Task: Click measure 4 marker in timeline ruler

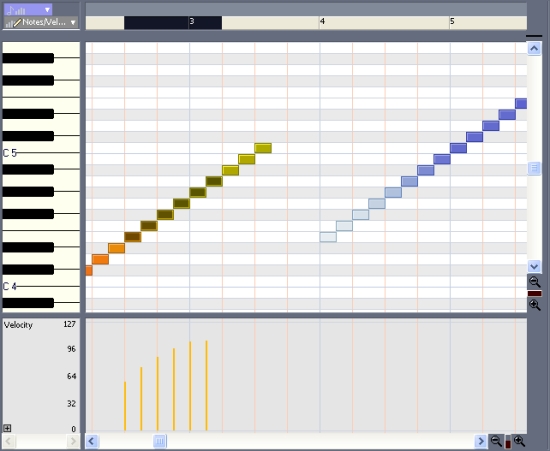Action: pos(322,22)
